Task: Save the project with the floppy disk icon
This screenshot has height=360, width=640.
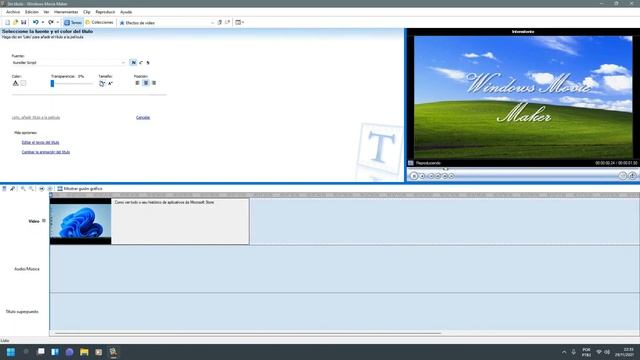Action: click(x=23, y=22)
